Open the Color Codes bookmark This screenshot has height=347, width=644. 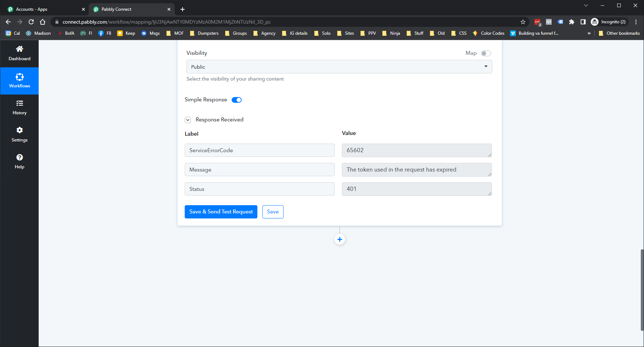point(488,33)
